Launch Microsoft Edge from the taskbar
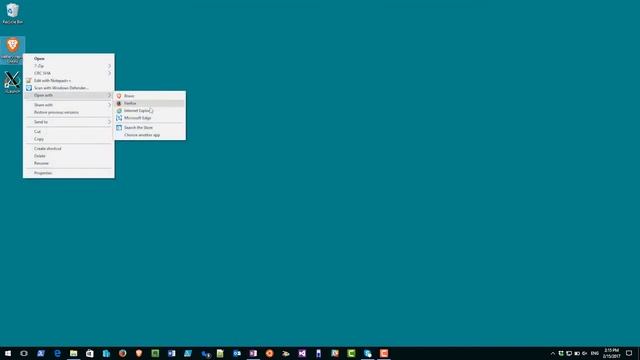 pos(57,353)
